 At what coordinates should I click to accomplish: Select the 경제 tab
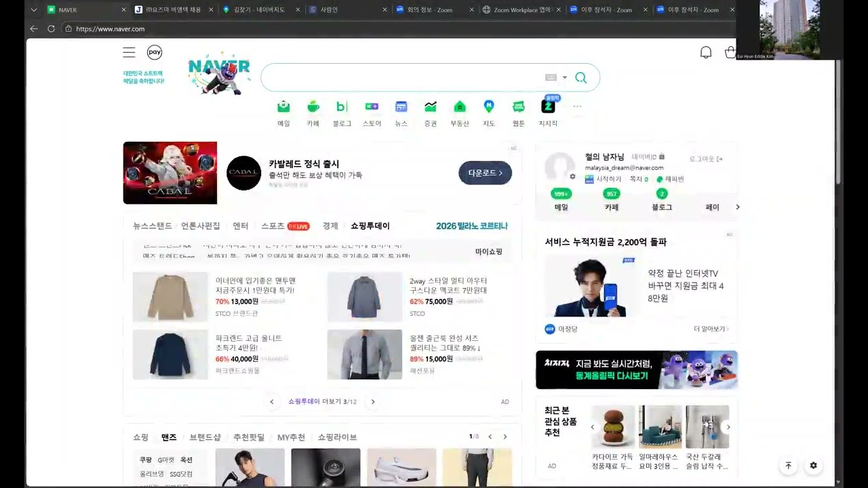pyautogui.click(x=330, y=226)
